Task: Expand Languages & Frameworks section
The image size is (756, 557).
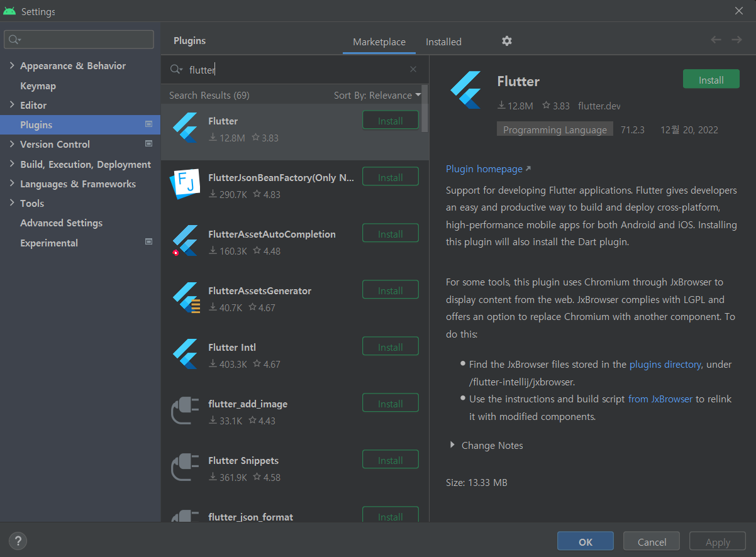Action: tap(12, 184)
